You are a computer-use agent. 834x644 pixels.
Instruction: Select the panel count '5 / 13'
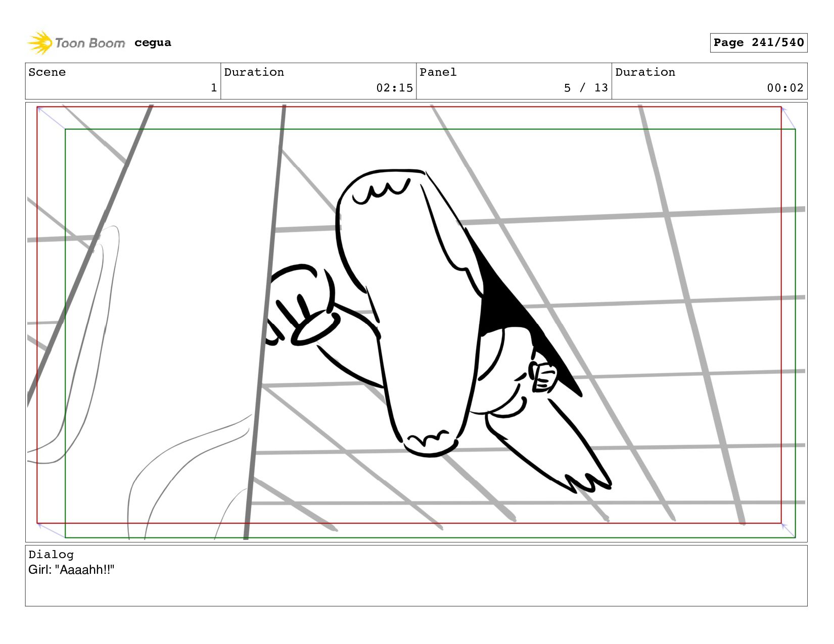586,88
